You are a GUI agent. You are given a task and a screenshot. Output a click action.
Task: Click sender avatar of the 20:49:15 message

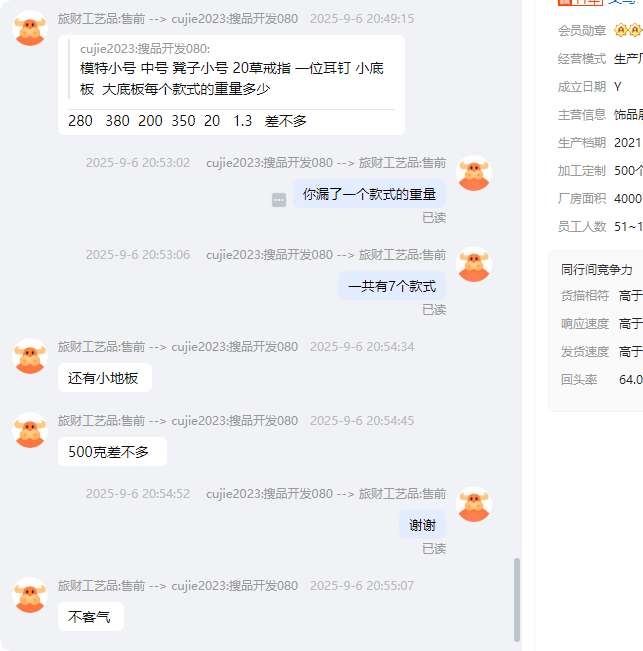point(30,28)
